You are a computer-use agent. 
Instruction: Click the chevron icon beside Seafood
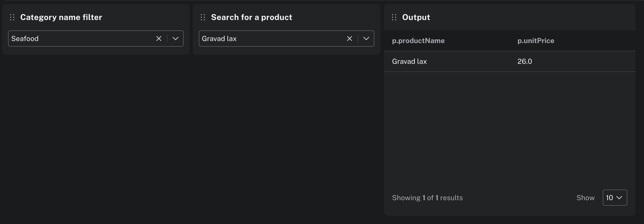pyautogui.click(x=176, y=39)
